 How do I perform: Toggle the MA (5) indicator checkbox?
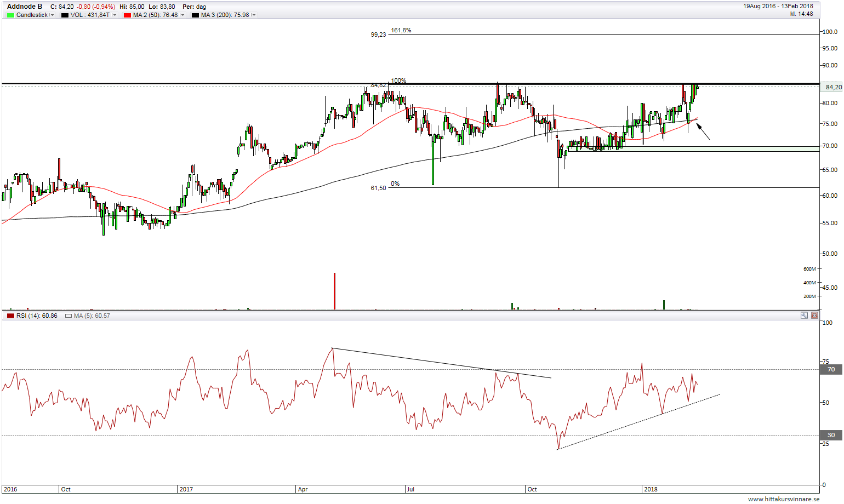coord(69,316)
